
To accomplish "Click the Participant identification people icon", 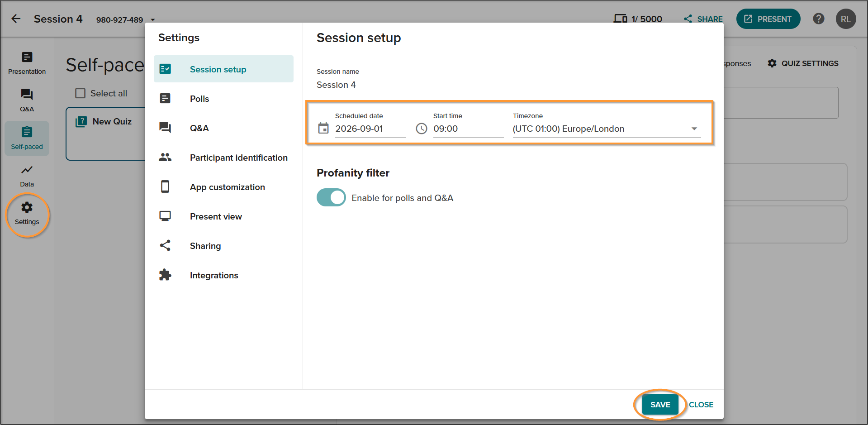I will click(165, 157).
